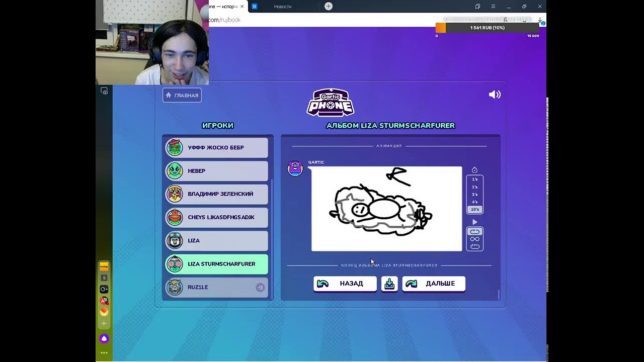The height and width of the screenshot is (362, 644).
Task: Open the yellow sidebar app icon
Action: click(104, 266)
